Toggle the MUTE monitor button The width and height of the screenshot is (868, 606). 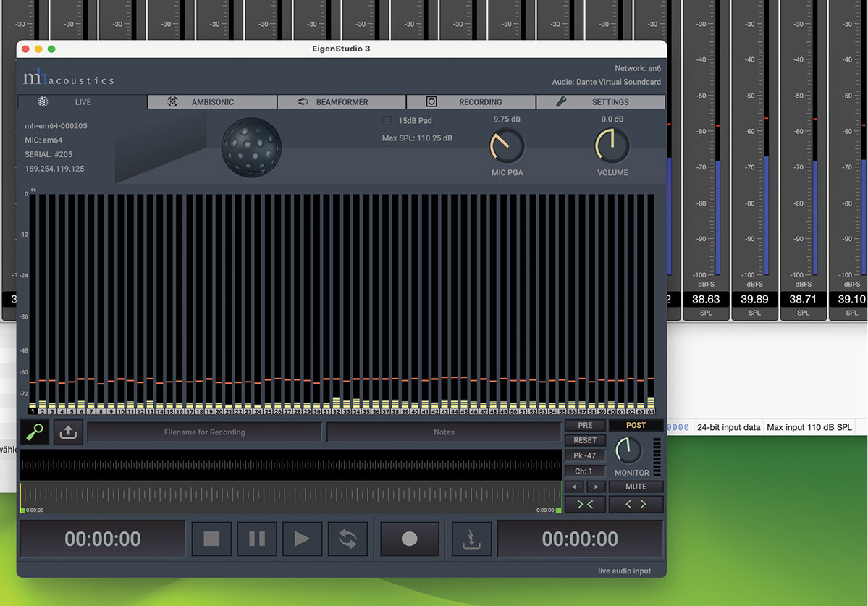tap(636, 487)
